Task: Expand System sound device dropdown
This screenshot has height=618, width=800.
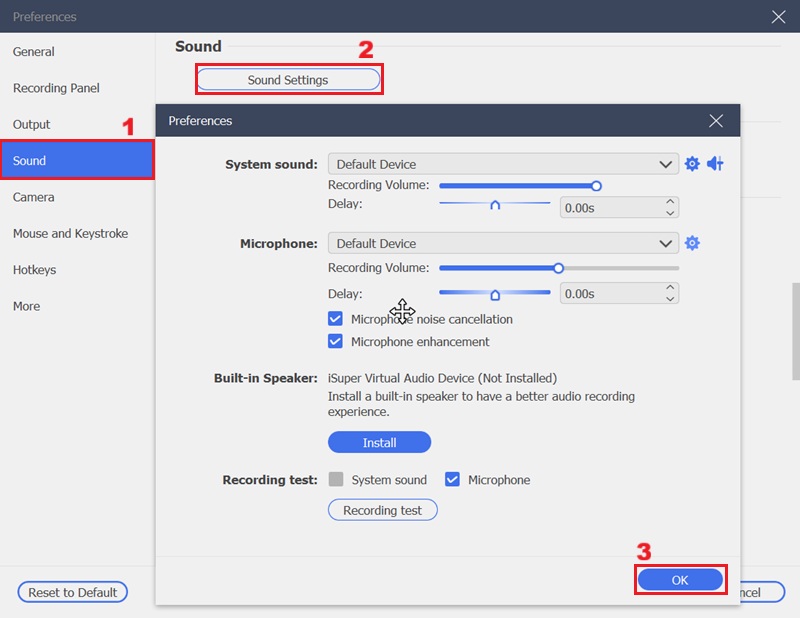Action: click(x=666, y=164)
